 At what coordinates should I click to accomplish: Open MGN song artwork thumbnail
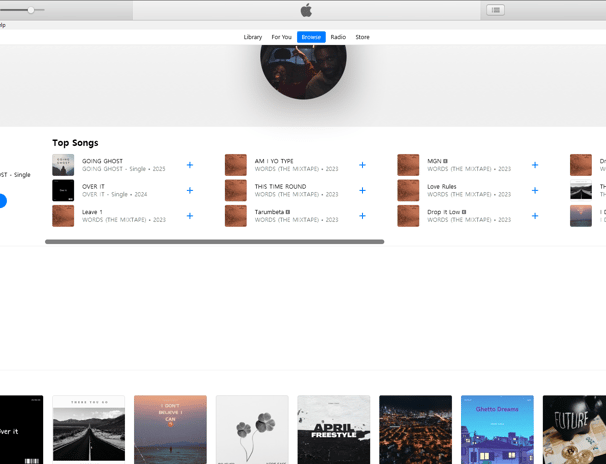coord(408,165)
